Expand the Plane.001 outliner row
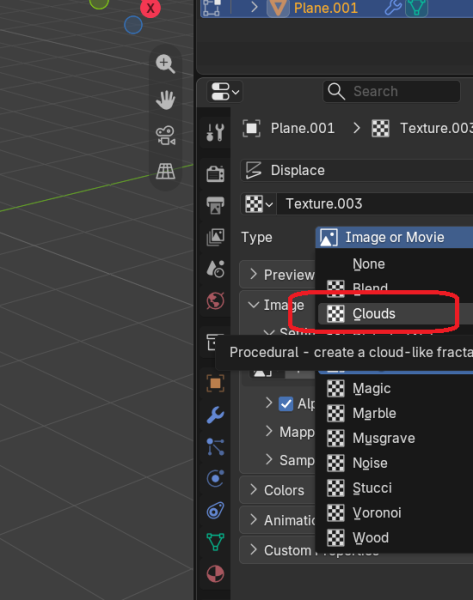The width and height of the screenshot is (473, 600). pos(254,7)
